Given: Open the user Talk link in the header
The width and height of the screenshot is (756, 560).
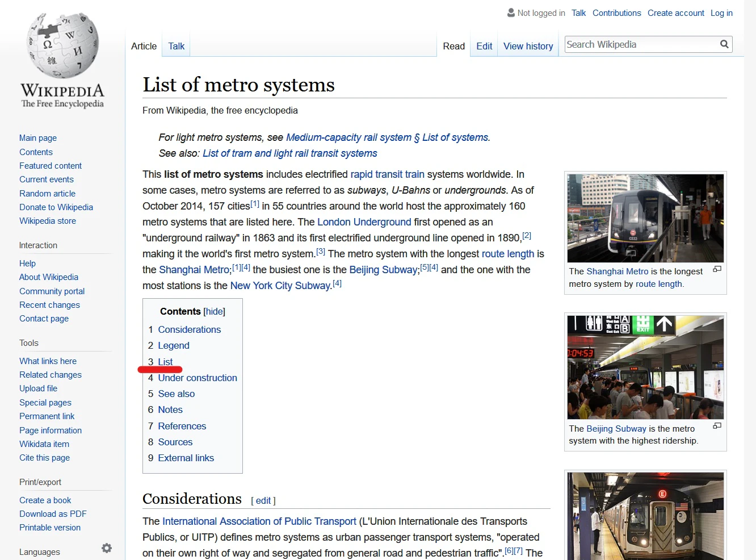Looking at the screenshot, I should 578,13.
